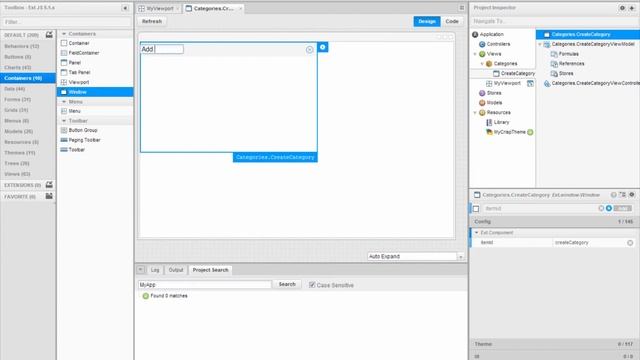
Task: Select Formulas under the view model
Action: (x=569, y=54)
